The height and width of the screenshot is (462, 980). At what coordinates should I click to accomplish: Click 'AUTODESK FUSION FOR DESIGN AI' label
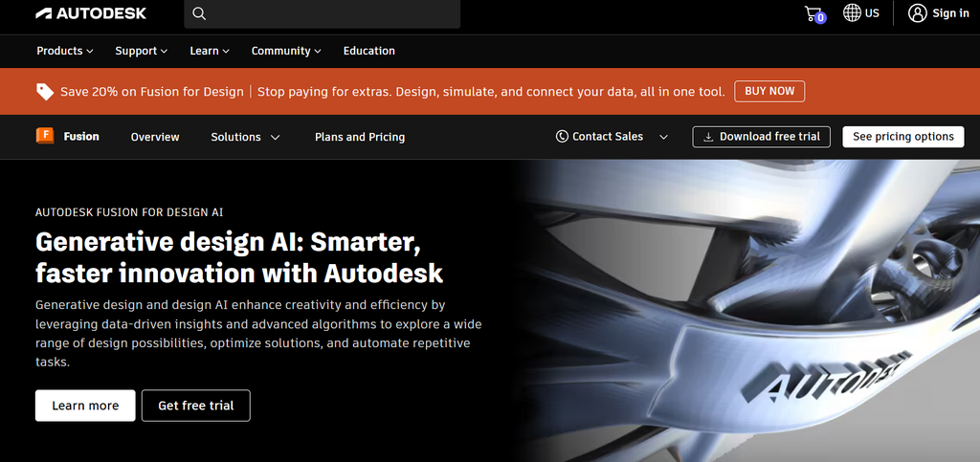pos(129,212)
